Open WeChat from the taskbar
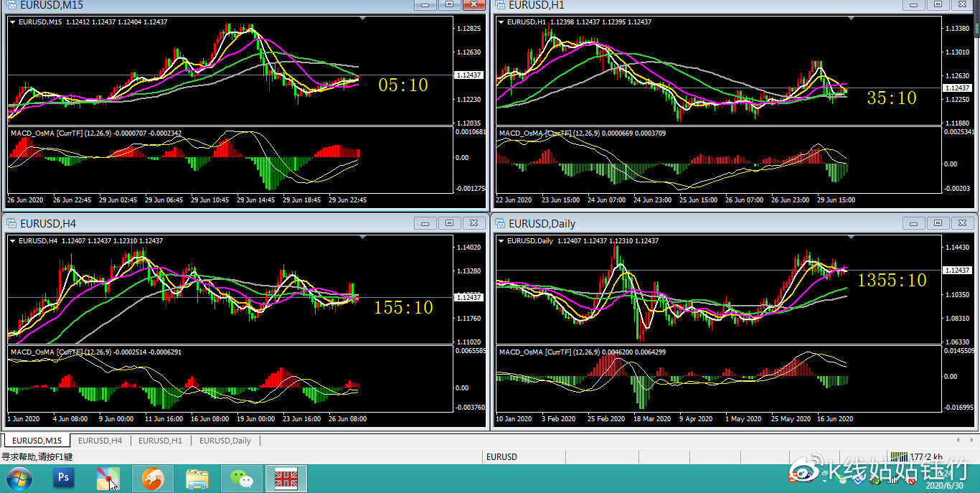The height and width of the screenshot is (493, 980). tap(242, 478)
